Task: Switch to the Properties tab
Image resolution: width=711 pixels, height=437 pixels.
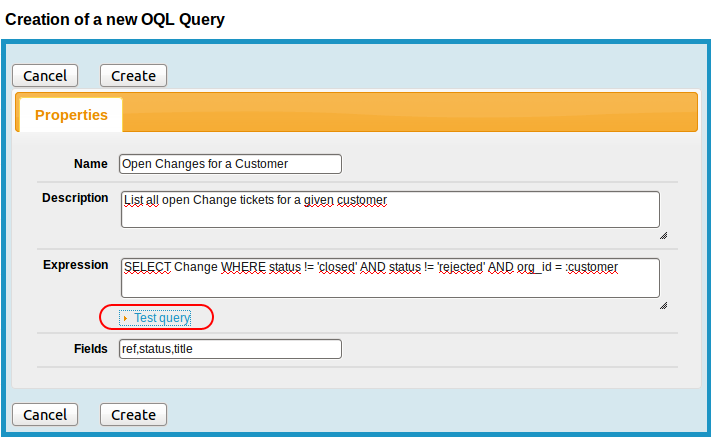Action: pyautogui.click(x=71, y=115)
